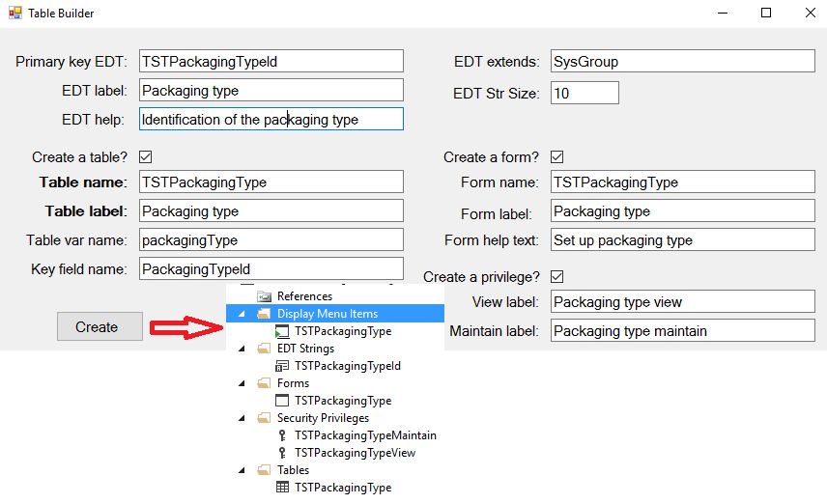Select TSTPackagingType under Display Menu Items

pos(343,331)
